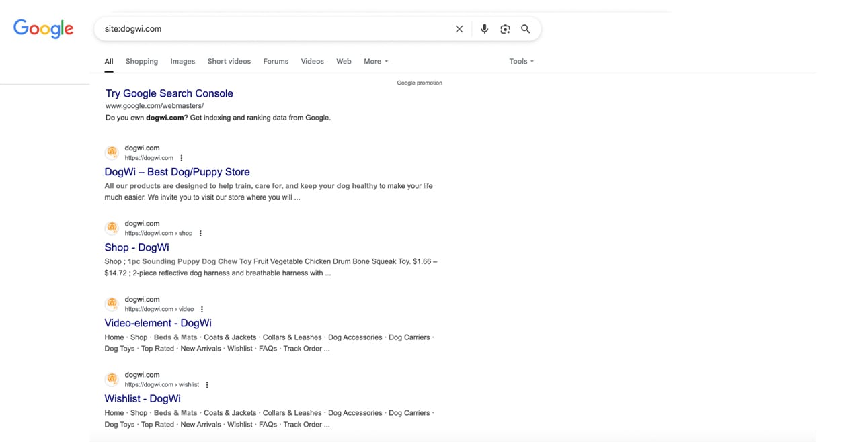Open options menu for dogwi.com homepage result
This screenshot has height=442, width=868.
click(x=182, y=158)
